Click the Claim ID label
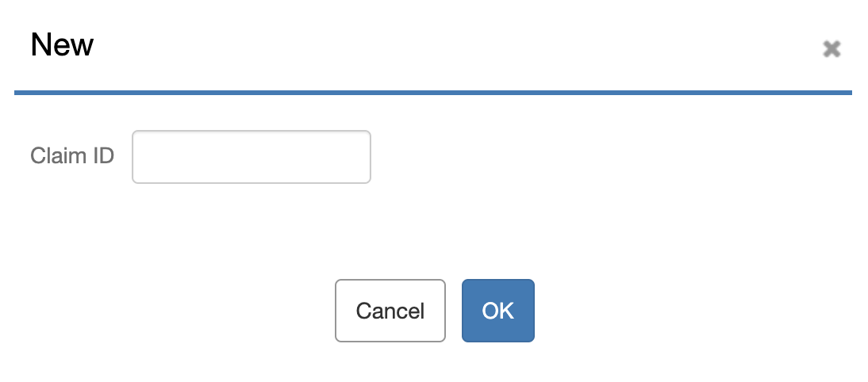 tap(72, 155)
